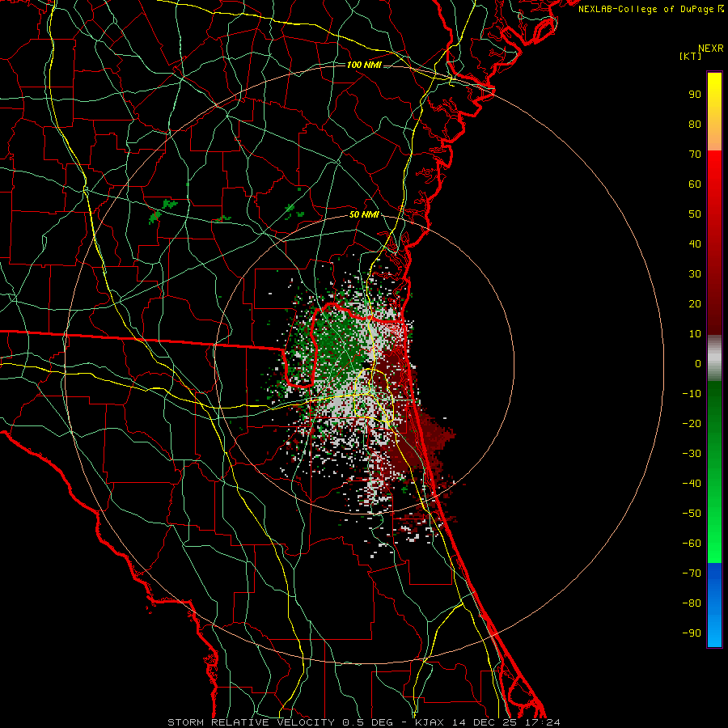Click the 30 value on the velocity scale
The width and height of the screenshot is (728, 728).
pos(695,274)
